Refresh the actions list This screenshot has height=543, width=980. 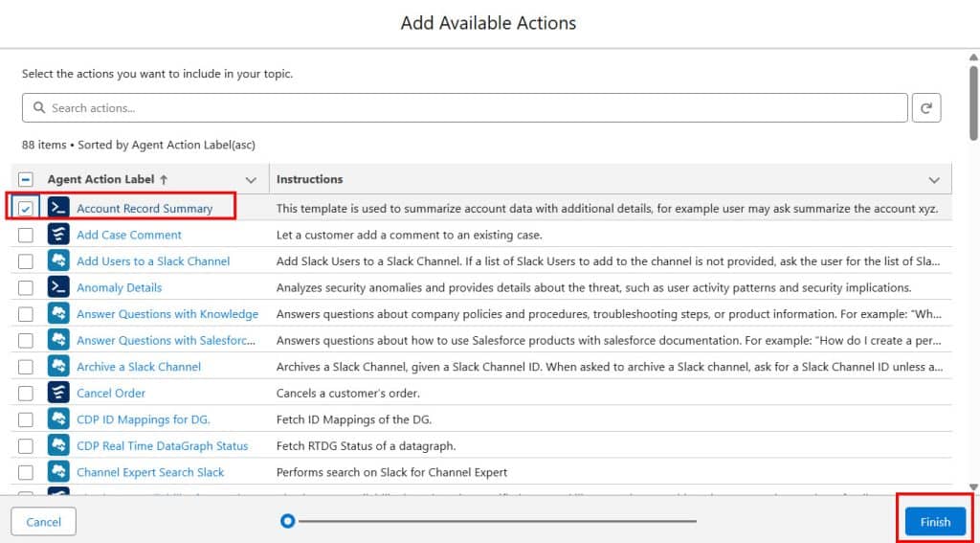(x=926, y=107)
